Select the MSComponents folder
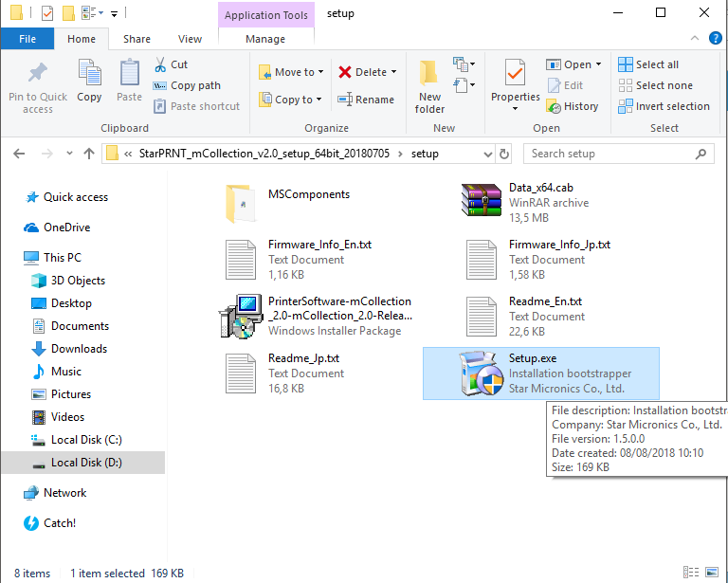728x583 pixels. [288, 202]
